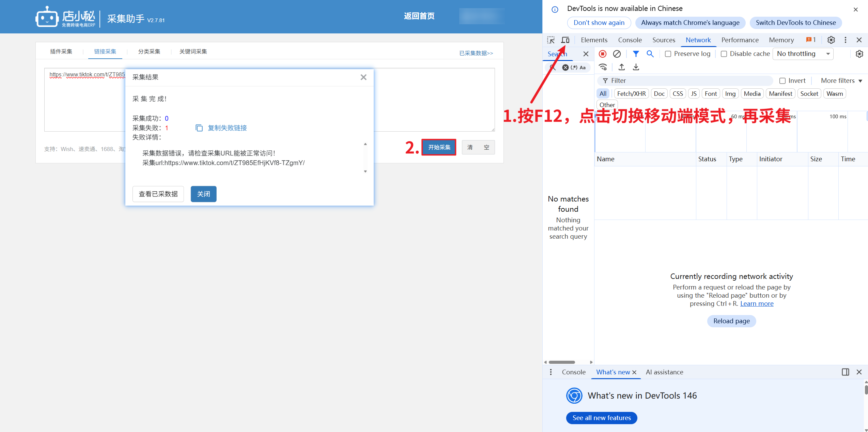
Task: Click the Reload page button
Action: pyautogui.click(x=731, y=321)
